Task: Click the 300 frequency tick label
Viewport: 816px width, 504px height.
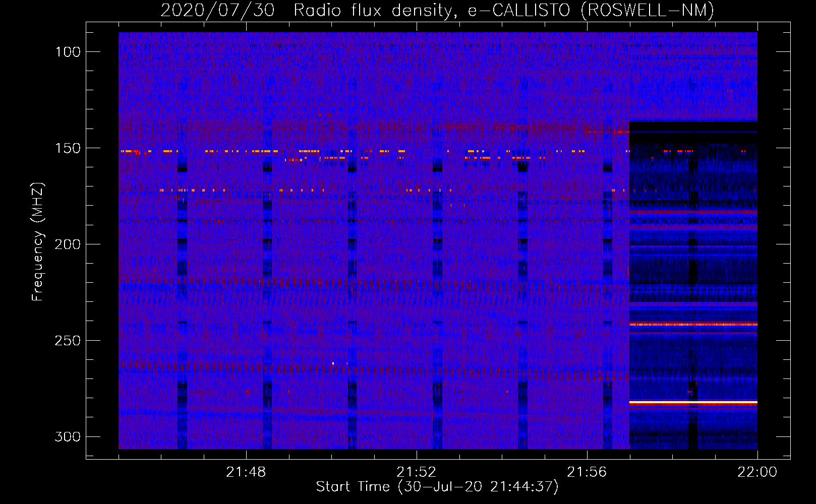Action: tap(68, 436)
